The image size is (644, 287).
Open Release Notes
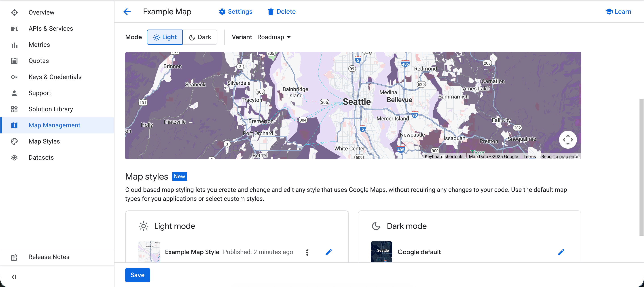(x=49, y=257)
